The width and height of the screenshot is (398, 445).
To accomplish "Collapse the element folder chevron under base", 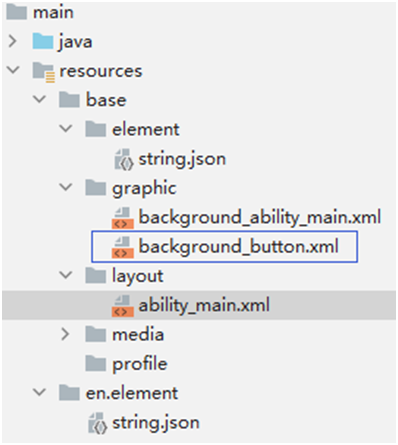I will (66, 129).
